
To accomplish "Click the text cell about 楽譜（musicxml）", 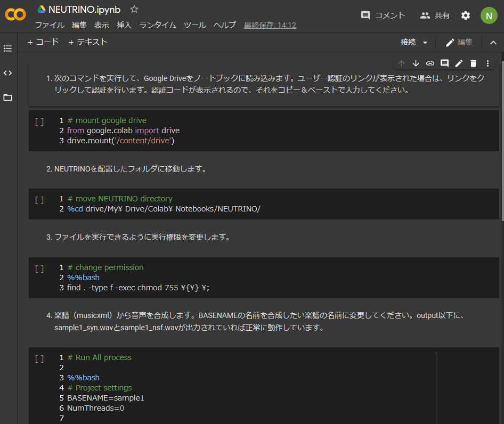I will (x=264, y=321).
